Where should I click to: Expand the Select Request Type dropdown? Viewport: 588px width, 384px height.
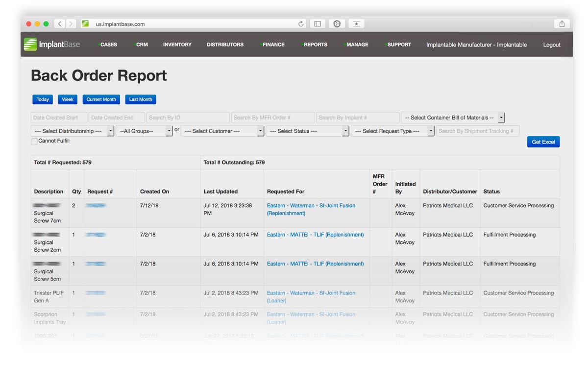point(392,131)
